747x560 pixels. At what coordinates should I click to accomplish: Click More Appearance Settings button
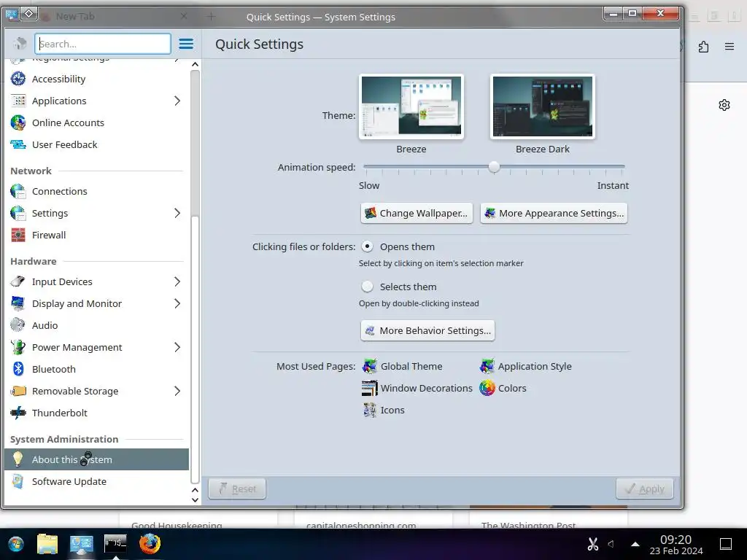pos(554,214)
